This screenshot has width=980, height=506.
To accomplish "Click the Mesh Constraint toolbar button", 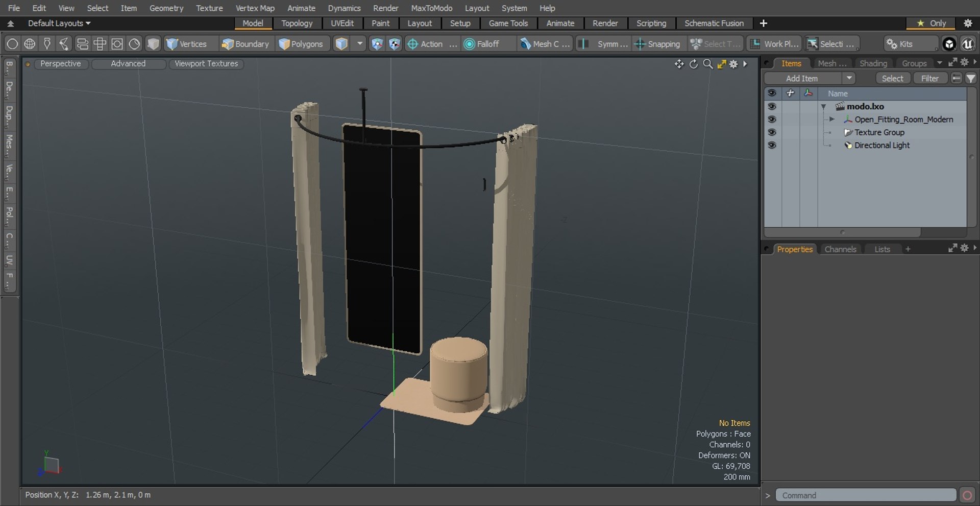I will coord(544,44).
